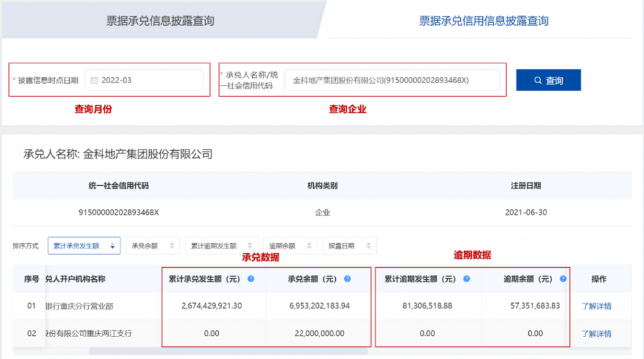Select amount 2,674,429,921.30 in row 01

pos(211,306)
